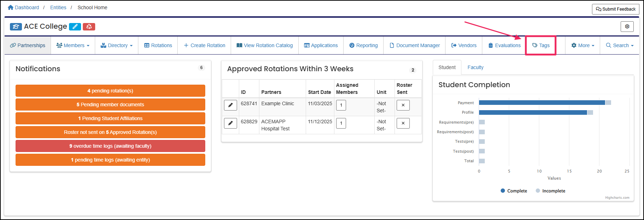Toggle the Incomplete series in chart legend
644x220 pixels.
tap(550, 191)
